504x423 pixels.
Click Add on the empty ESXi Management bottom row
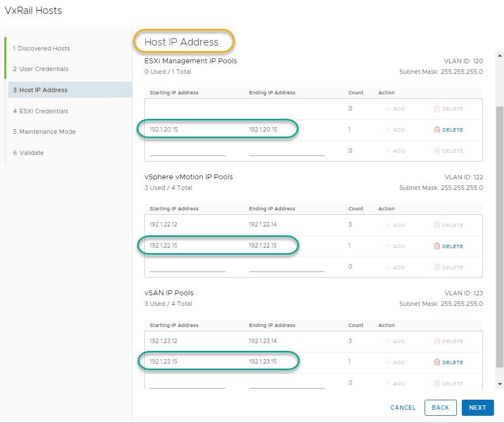pyautogui.click(x=395, y=151)
